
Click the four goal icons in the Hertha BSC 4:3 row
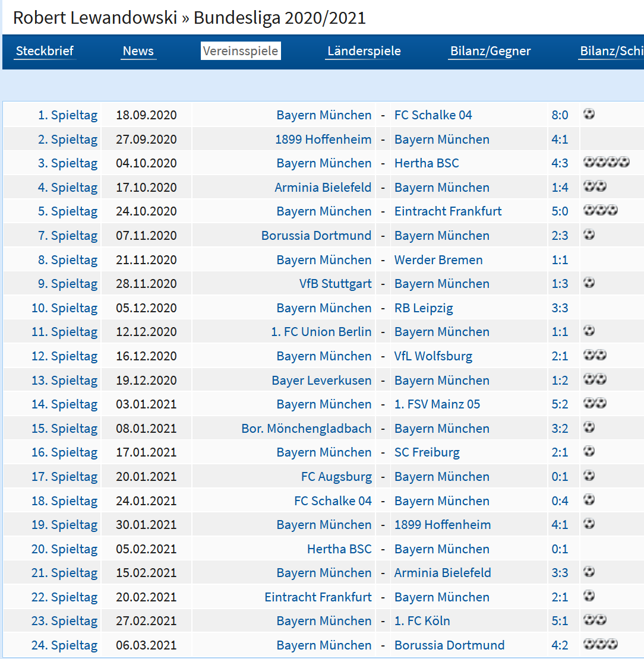[606, 162]
